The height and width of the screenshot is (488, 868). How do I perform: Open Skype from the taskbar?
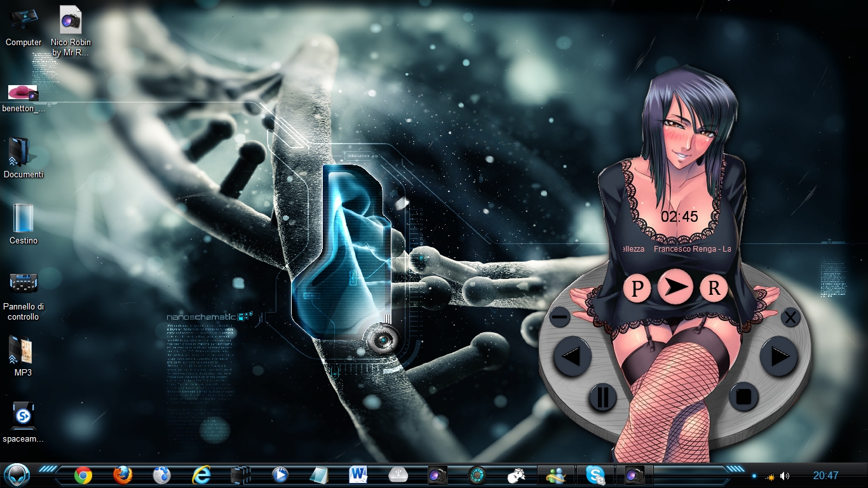tap(595, 475)
